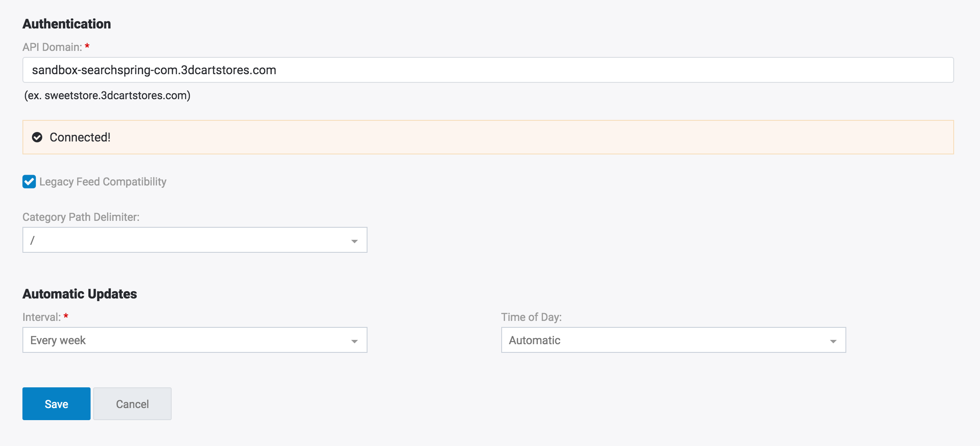Click the Legacy Feed Compatibility label
The image size is (980, 446).
103,182
